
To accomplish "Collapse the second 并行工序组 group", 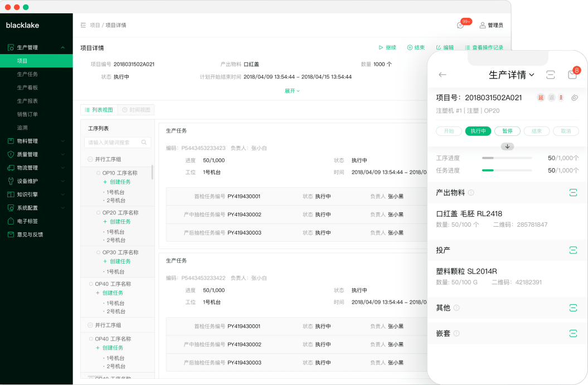I will coord(90,325).
